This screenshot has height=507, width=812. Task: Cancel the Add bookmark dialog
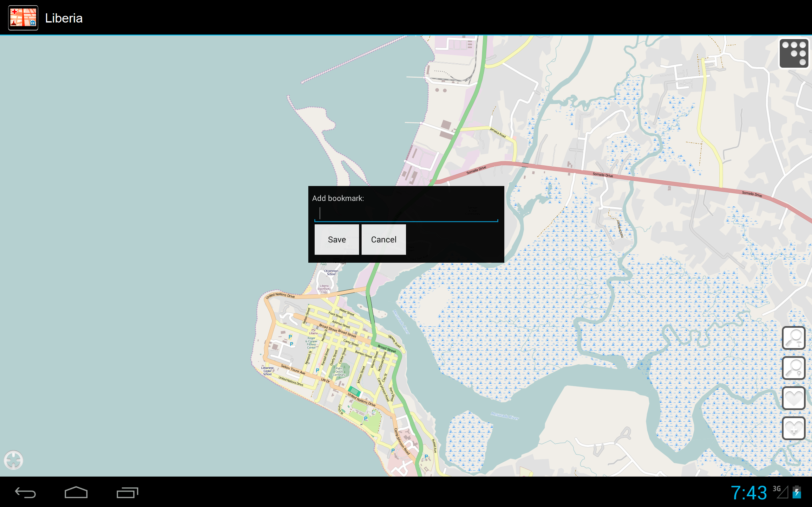pos(383,239)
